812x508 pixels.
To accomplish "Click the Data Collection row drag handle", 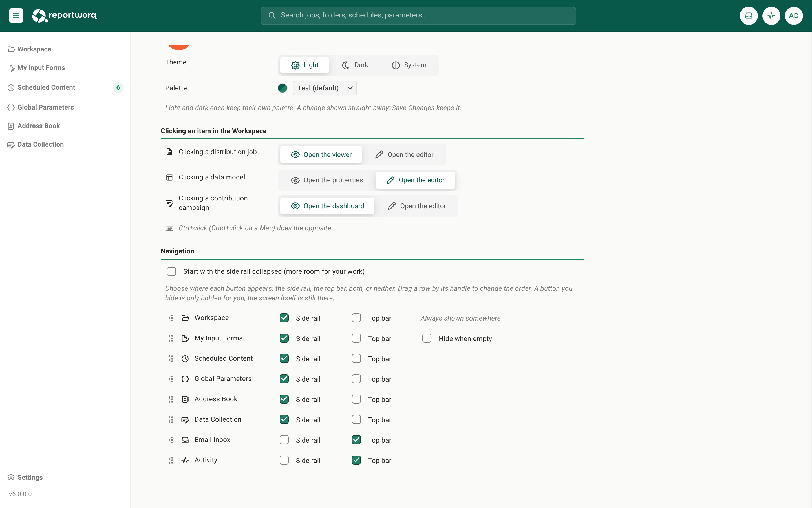I will (171, 420).
